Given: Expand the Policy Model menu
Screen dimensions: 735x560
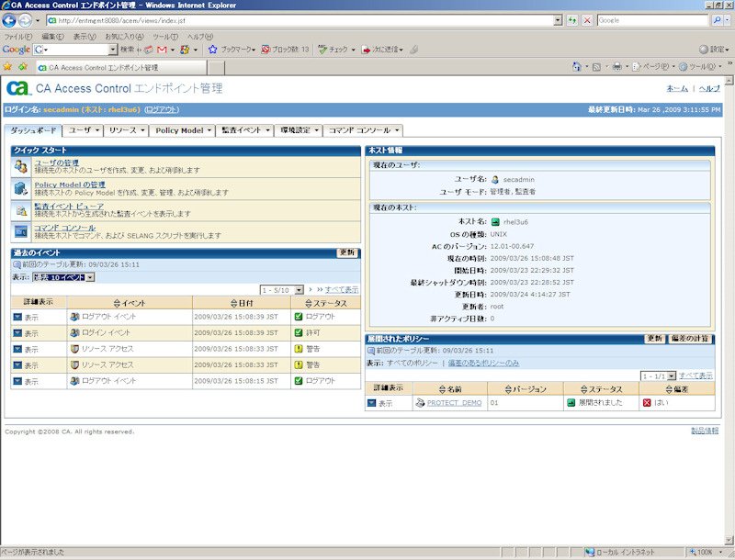Looking at the screenshot, I should pos(209,130).
